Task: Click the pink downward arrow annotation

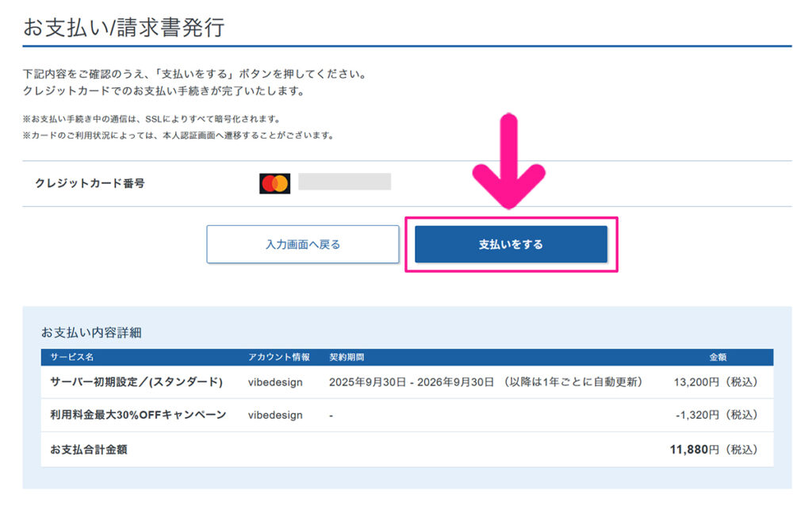Action: 508,163
